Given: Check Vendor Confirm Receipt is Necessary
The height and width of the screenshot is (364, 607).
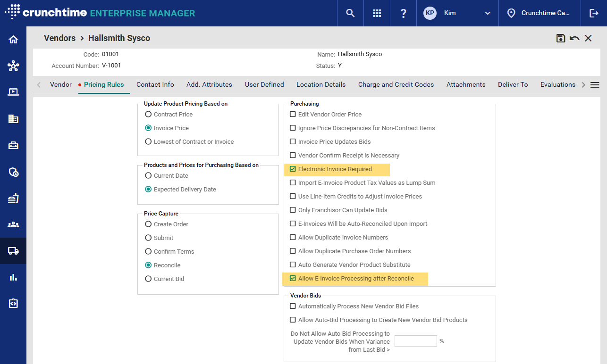Looking at the screenshot, I should pyautogui.click(x=293, y=155).
